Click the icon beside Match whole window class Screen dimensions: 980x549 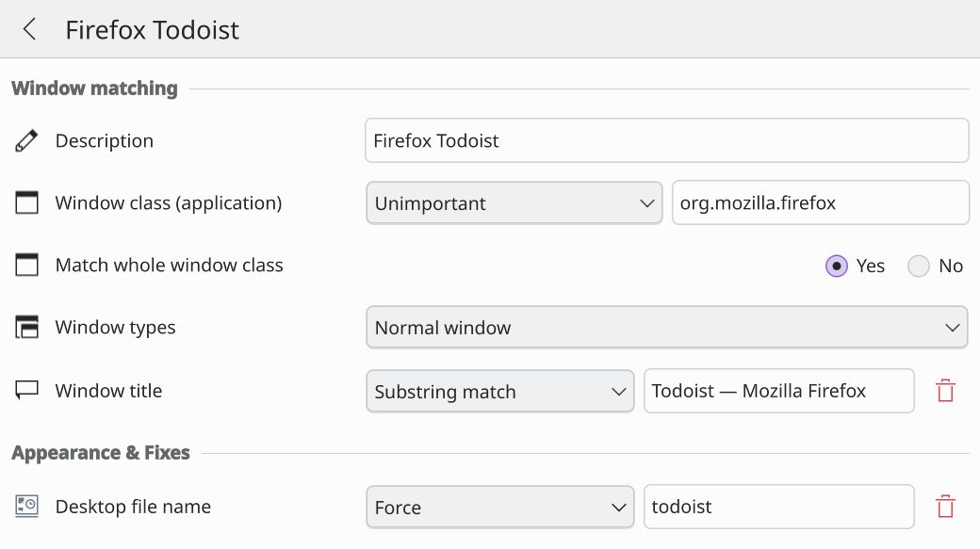coord(27,265)
